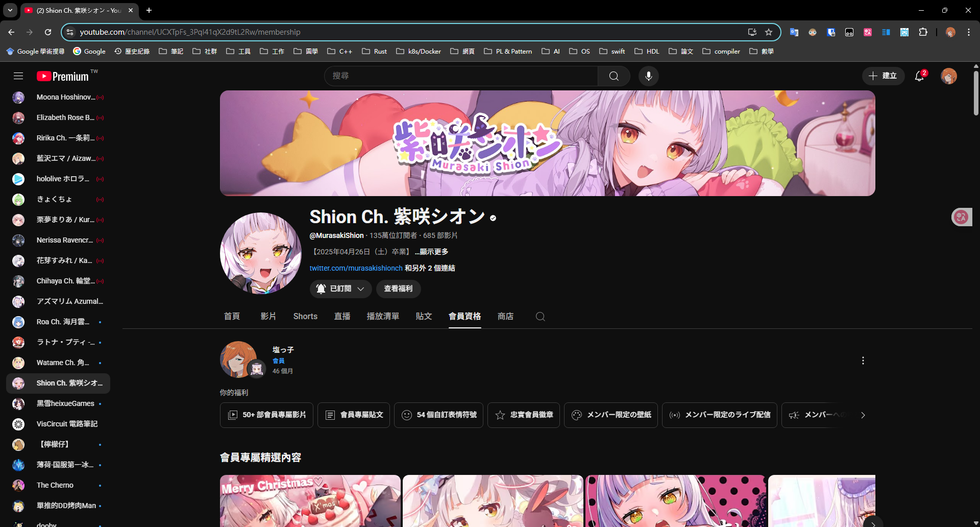This screenshot has width=980, height=527.
Task: Click the floating translate extension icon
Action: (962, 217)
